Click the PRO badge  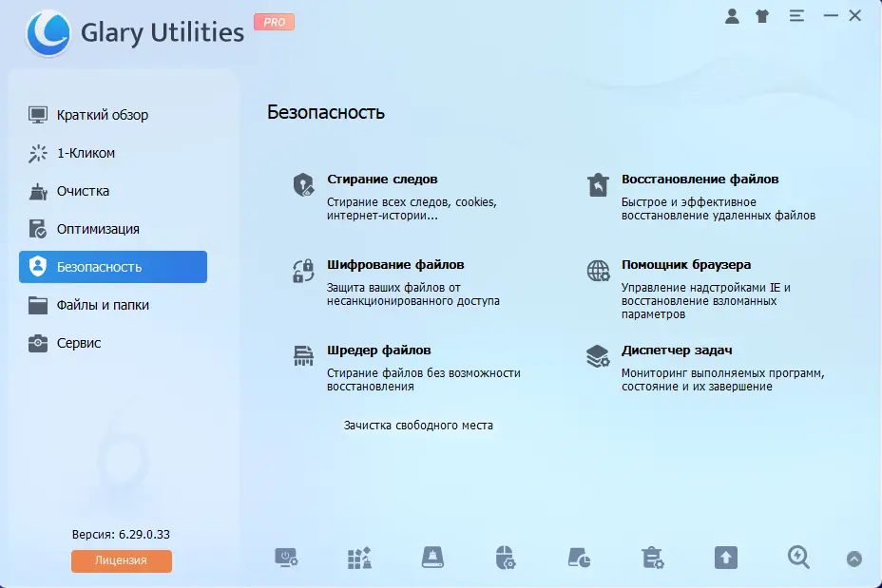tap(274, 22)
